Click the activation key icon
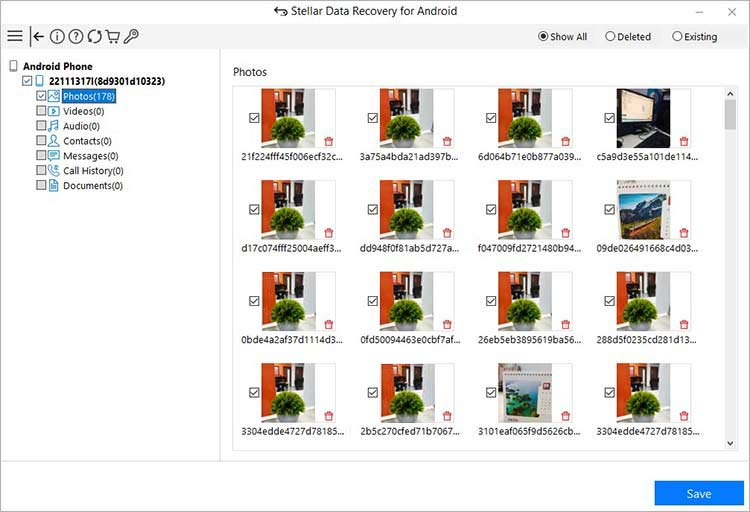 click(131, 36)
